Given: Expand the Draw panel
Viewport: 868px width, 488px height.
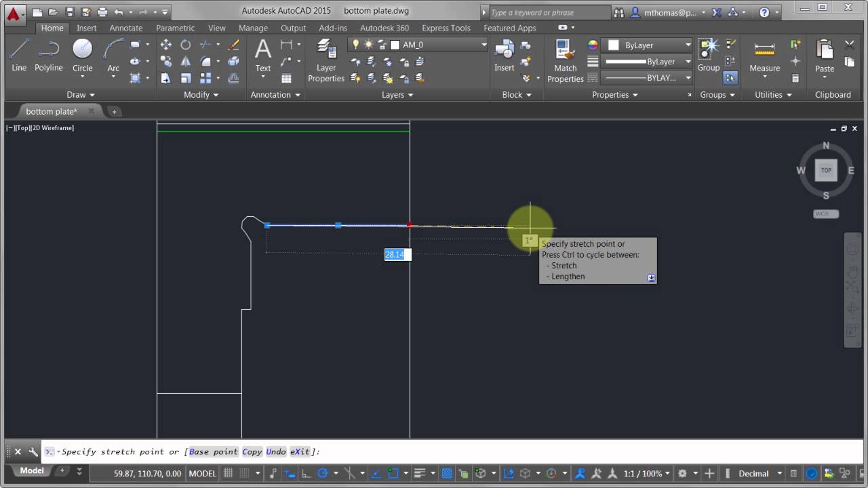Looking at the screenshot, I should pos(81,95).
